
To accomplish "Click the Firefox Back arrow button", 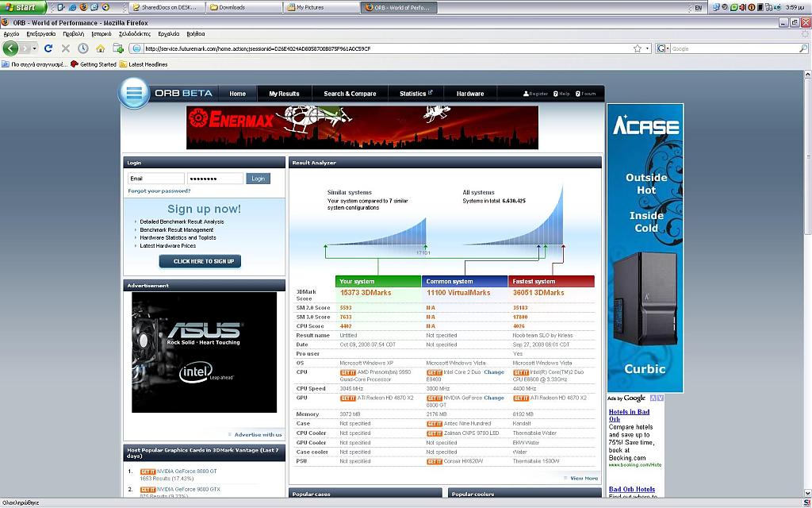I will (x=10, y=48).
